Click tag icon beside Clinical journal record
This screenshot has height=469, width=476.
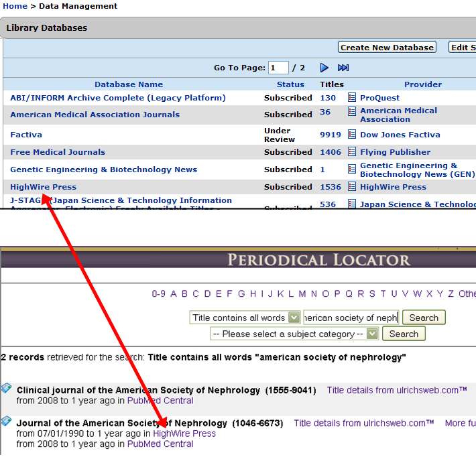click(6, 388)
